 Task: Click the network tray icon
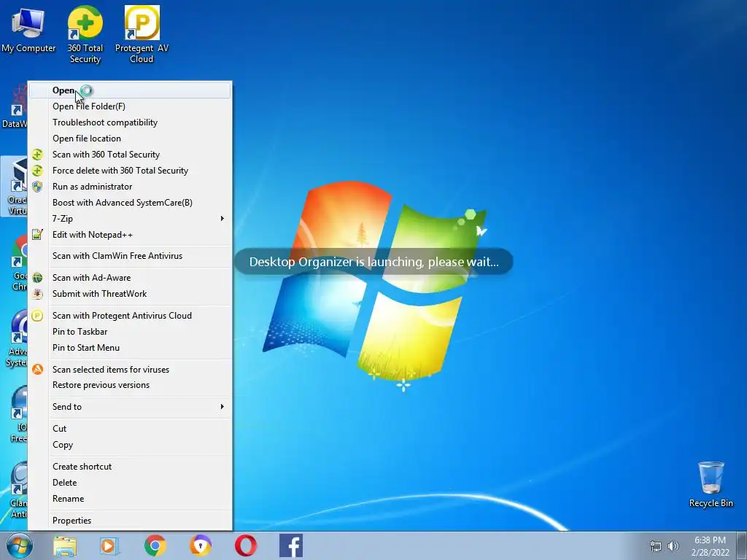[656, 546]
